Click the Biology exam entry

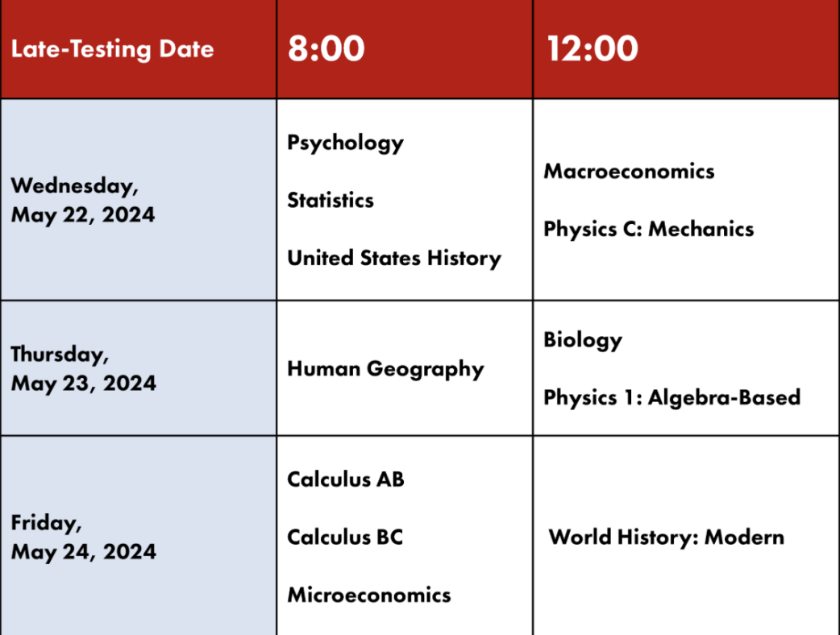tap(583, 340)
